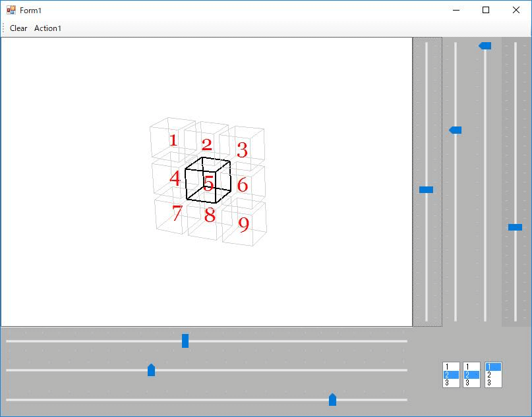
Task: Select item 2 in the second list box
Action: [x=471, y=375]
